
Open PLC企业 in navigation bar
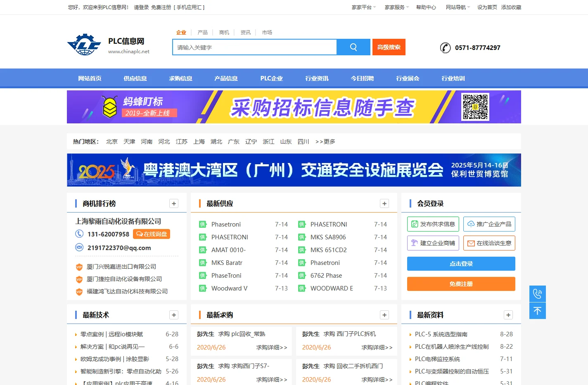point(271,78)
